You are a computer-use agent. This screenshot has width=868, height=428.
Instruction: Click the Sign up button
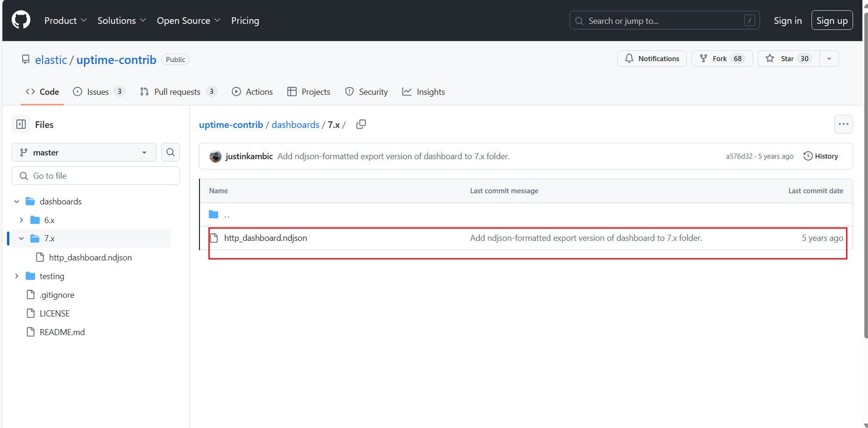click(x=832, y=21)
